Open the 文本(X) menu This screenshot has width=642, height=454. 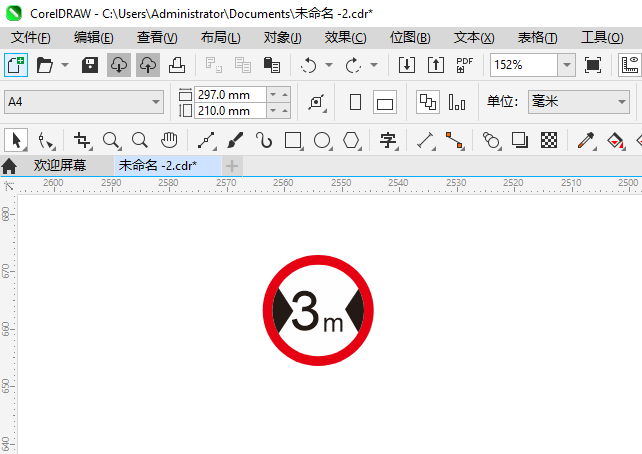(474, 38)
